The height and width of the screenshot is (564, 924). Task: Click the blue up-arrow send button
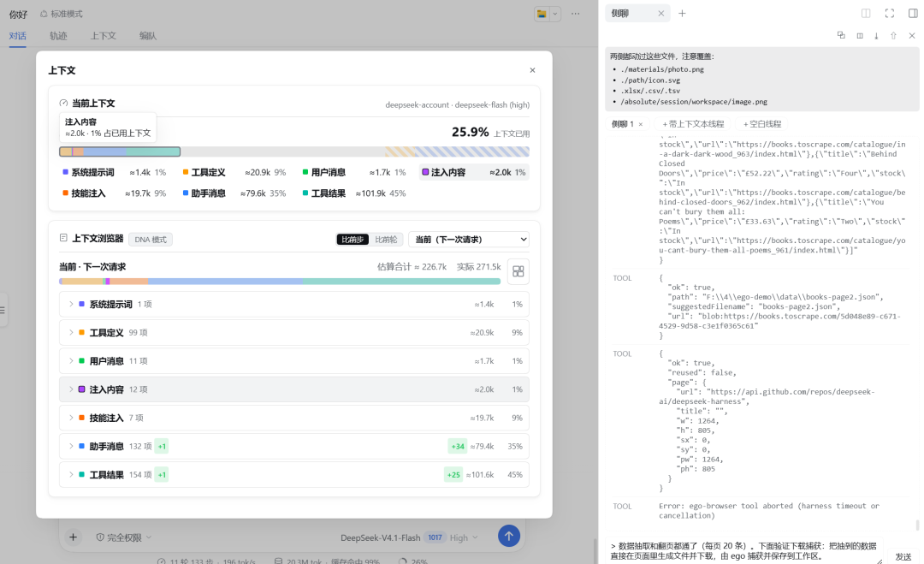tap(508, 536)
